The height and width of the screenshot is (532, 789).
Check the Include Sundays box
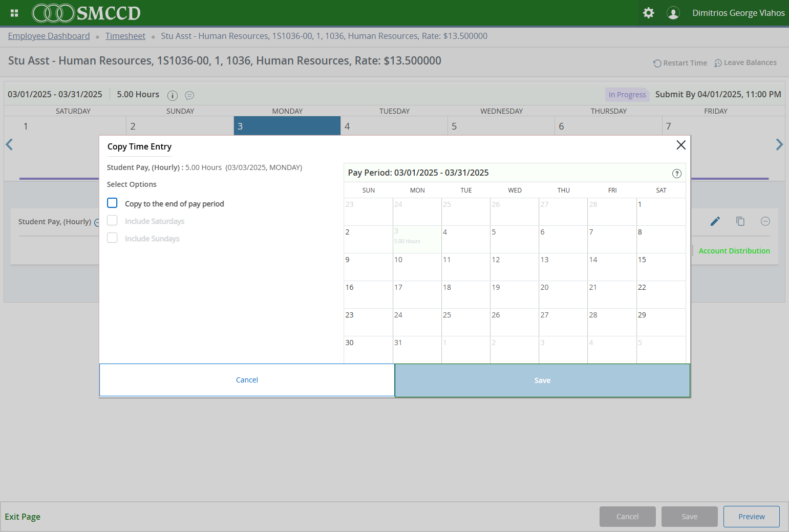point(112,238)
